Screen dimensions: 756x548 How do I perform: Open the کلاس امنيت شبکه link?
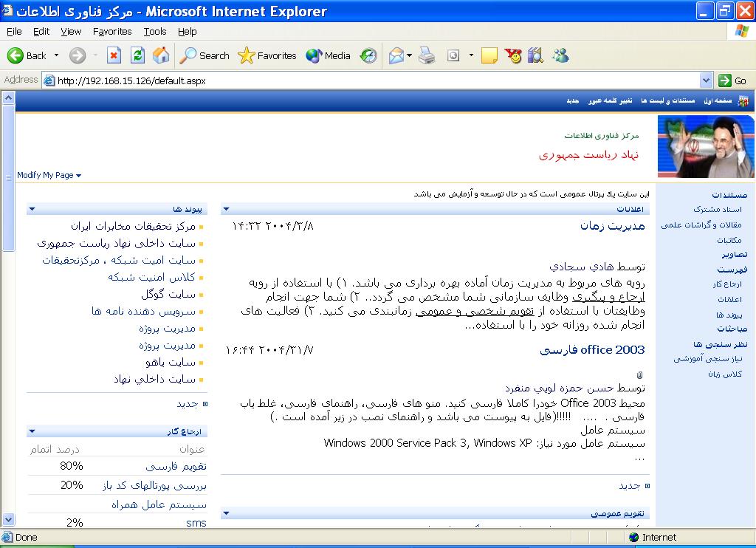152,277
